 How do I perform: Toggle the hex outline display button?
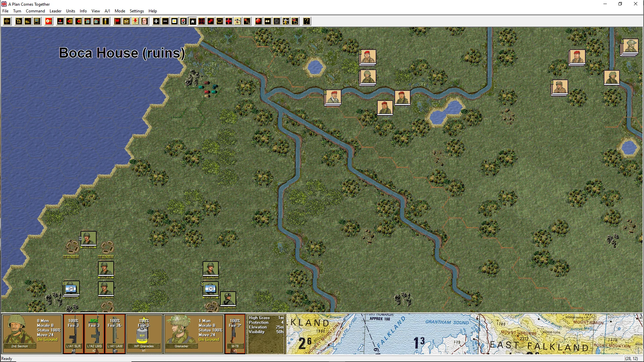tap(219, 21)
